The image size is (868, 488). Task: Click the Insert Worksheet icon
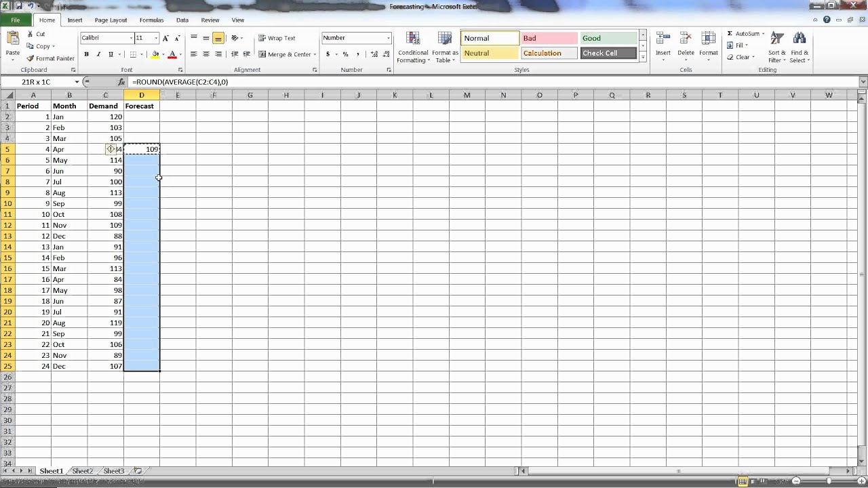(x=138, y=471)
